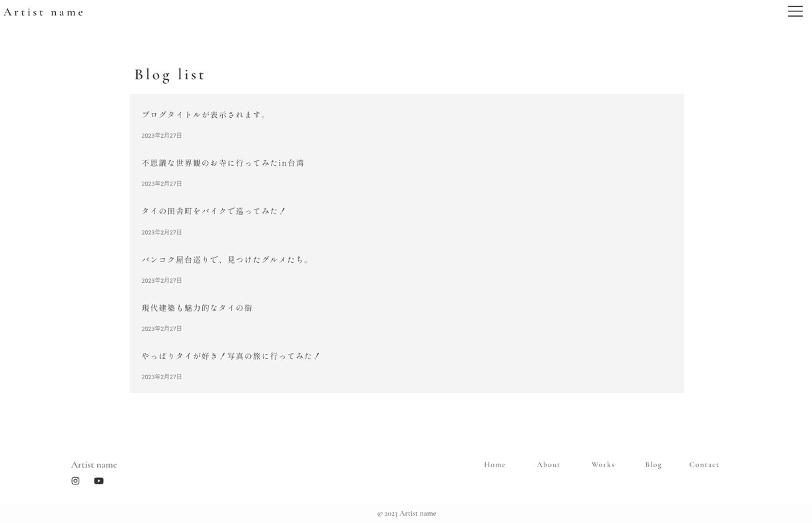Go to Contact in footer navigation
The image size is (812, 523).
pos(704,464)
